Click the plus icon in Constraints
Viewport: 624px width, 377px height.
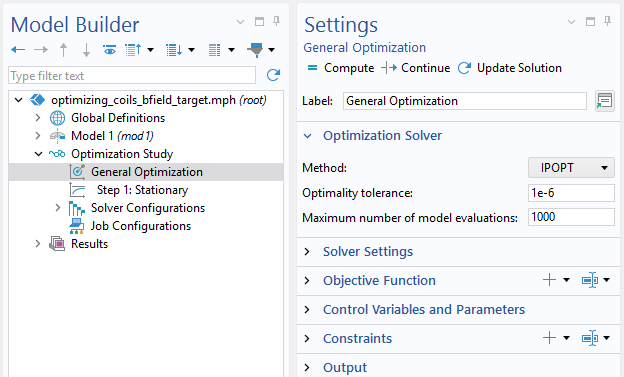click(x=549, y=338)
